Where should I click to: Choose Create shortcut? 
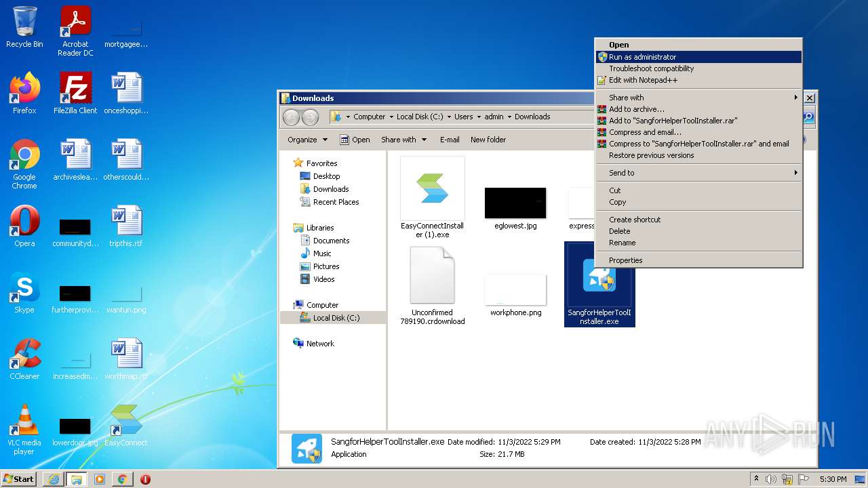698,220
